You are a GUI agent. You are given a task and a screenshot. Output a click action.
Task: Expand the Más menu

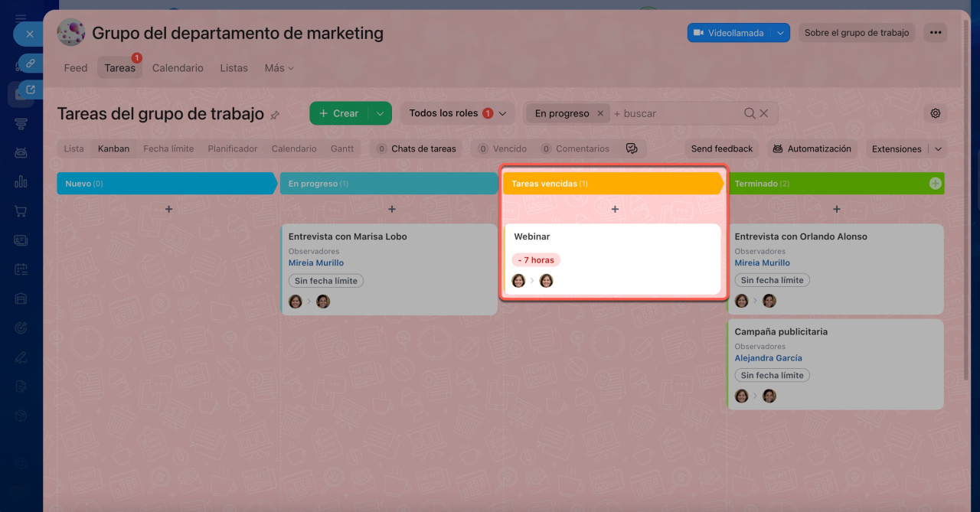tap(279, 68)
